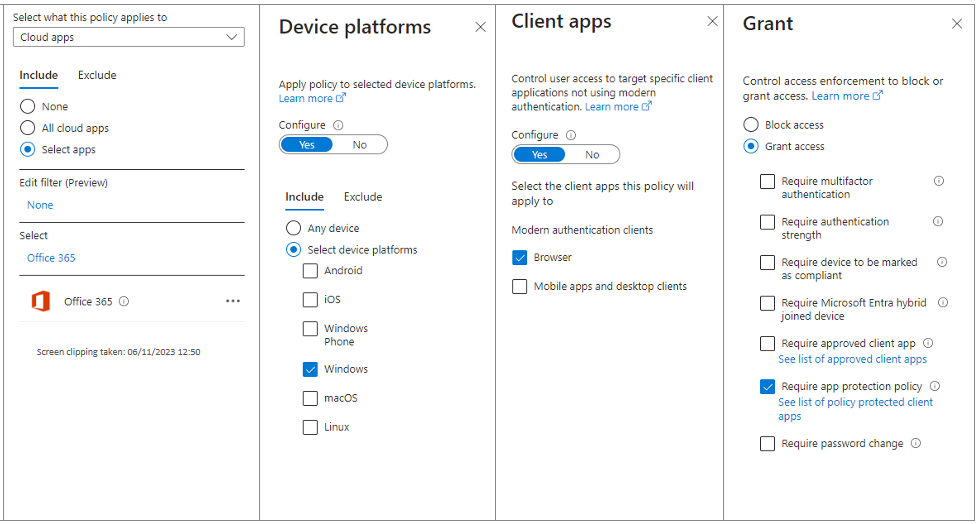Image resolution: width=979 pixels, height=524 pixels.
Task: Click info icon for Require multifactor authentication
Action: coord(938,180)
